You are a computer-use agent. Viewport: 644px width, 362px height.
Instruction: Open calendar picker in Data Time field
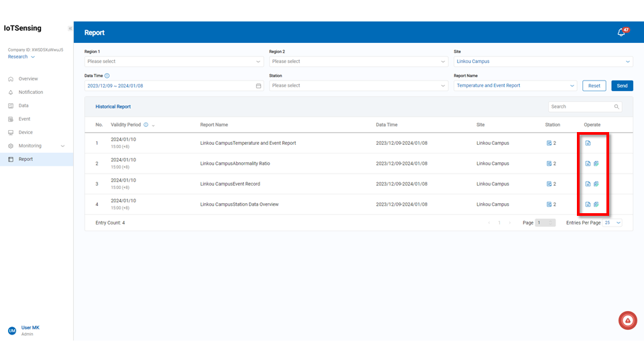point(258,86)
